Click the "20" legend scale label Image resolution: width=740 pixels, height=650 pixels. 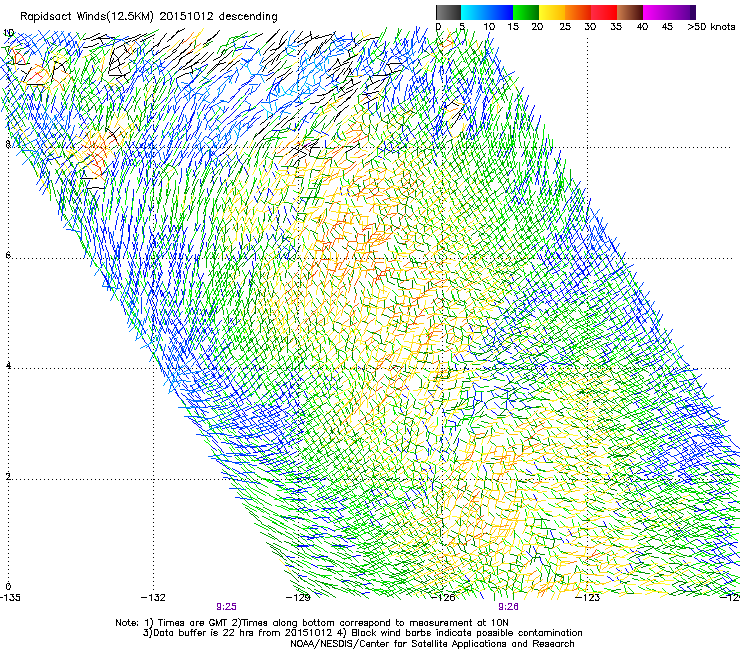[537, 27]
